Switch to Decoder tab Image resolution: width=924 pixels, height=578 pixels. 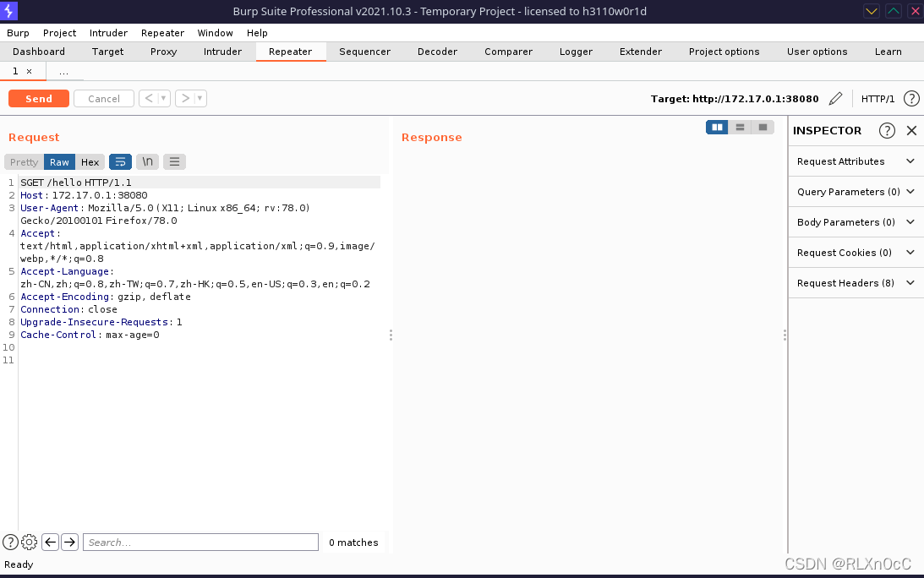(437, 52)
